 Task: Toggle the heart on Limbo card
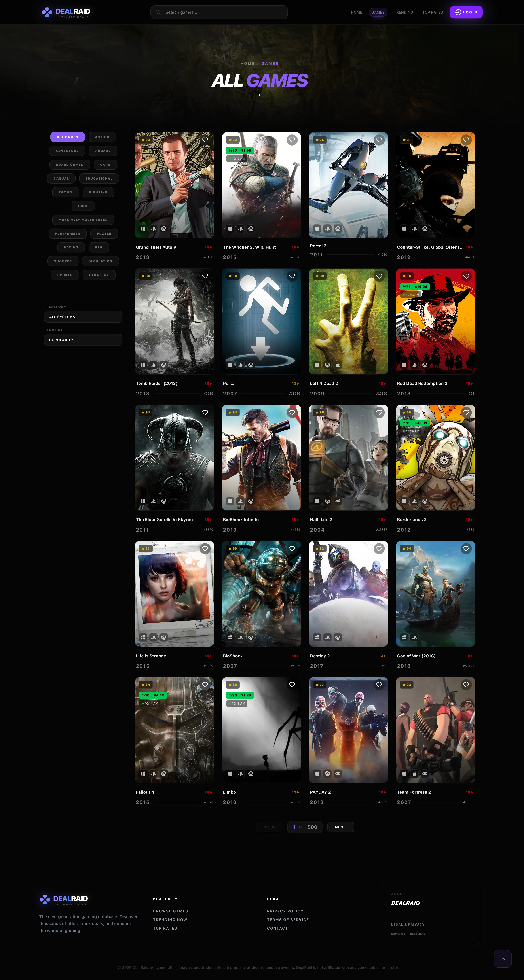click(x=292, y=685)
